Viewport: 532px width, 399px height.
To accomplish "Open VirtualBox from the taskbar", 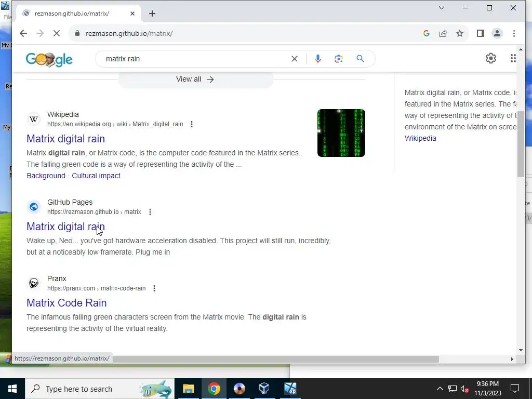I will (264, 389).
